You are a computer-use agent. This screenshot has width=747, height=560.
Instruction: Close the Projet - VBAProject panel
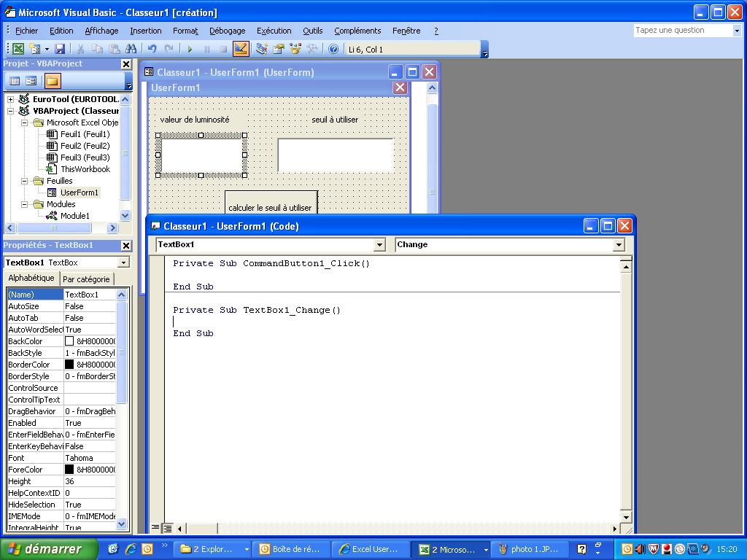pos(125,64)
